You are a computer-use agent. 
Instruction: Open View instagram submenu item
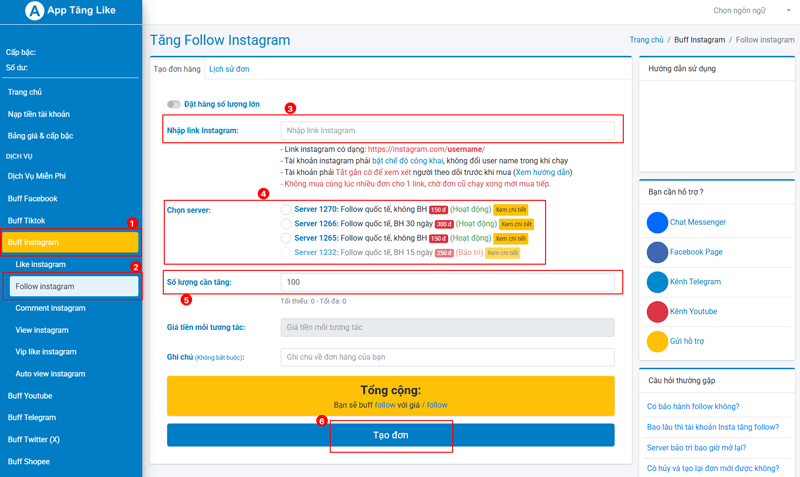(x=42, y=330)
